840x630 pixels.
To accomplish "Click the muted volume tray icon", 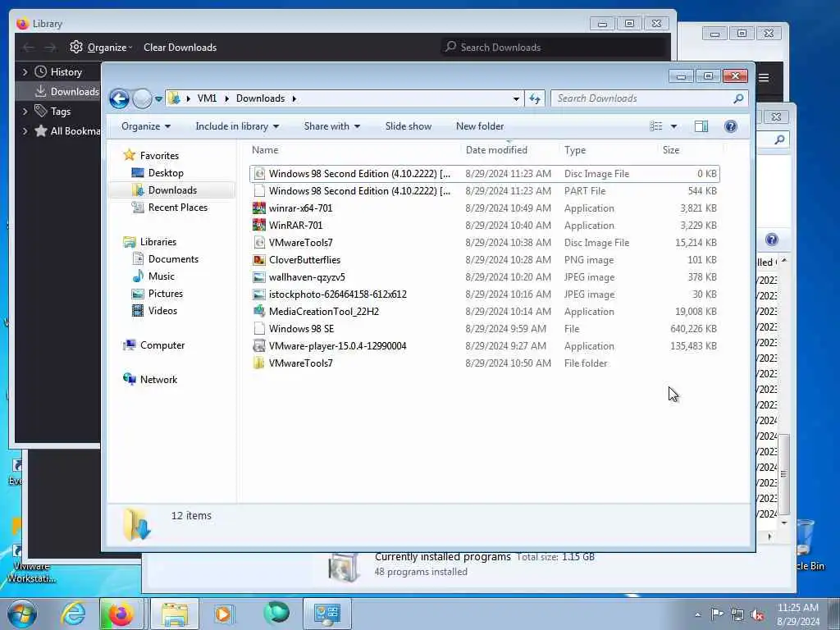I will [x=757, y=614].
